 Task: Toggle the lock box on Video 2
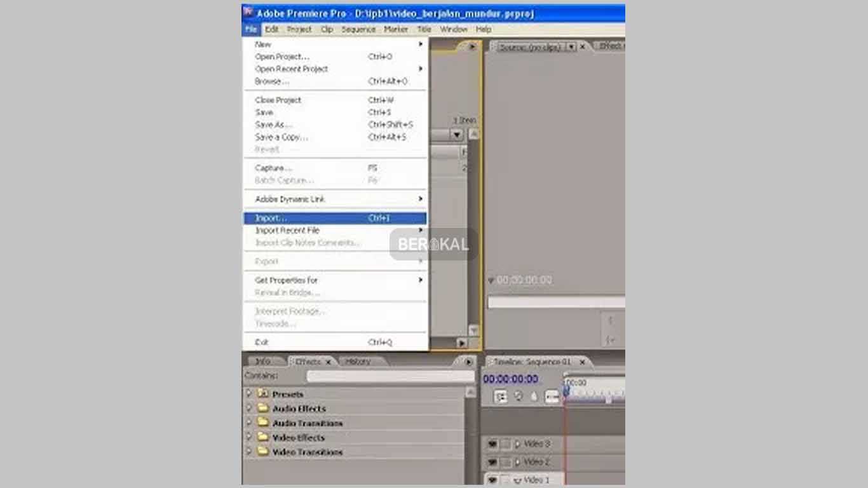point(505,462)
